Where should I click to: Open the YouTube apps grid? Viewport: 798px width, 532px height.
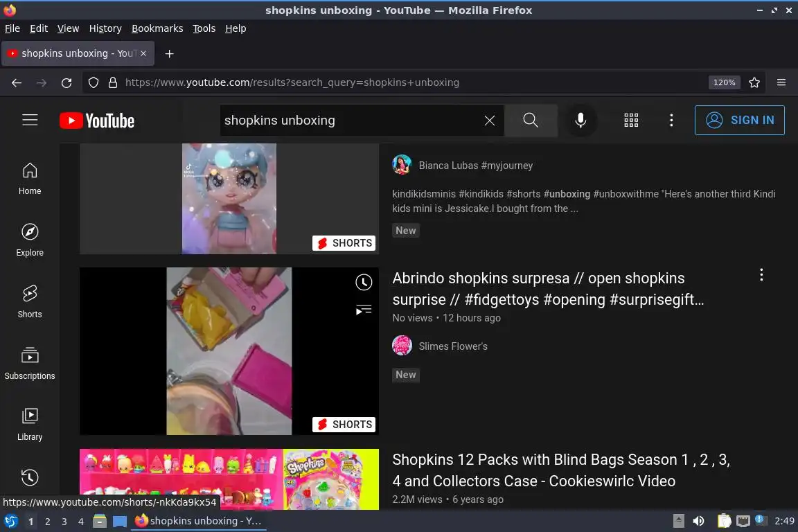pyautogui.click(x=631, y=120)
